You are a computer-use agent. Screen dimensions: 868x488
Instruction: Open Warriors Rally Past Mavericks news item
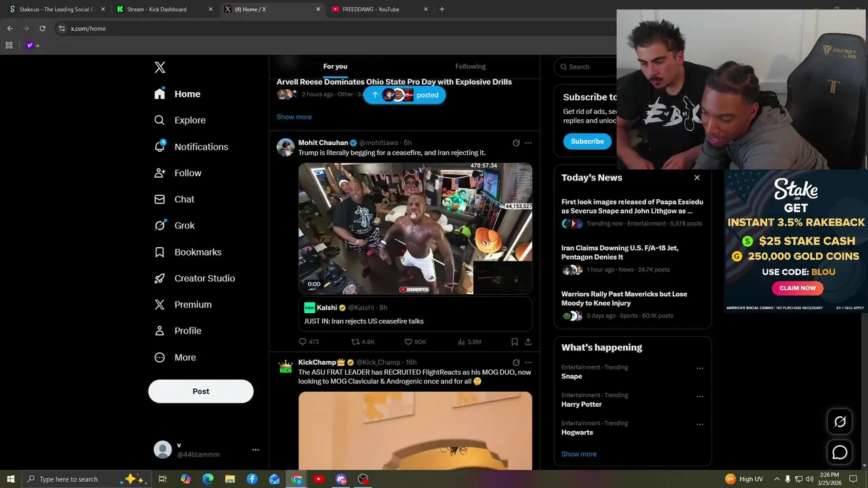tap(633, 305)
